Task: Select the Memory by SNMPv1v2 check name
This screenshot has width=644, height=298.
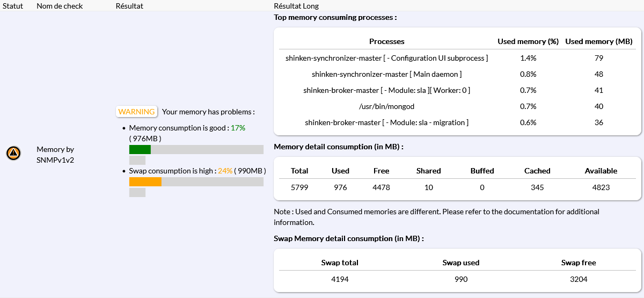Action: (55, 154)
